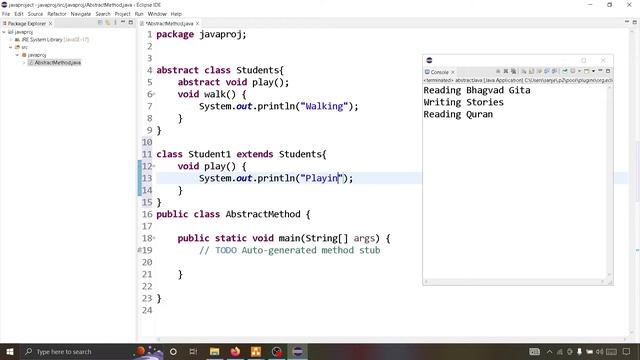Open the File menu
The height and width of the screenshot is (360, 640).
[6, 14]
